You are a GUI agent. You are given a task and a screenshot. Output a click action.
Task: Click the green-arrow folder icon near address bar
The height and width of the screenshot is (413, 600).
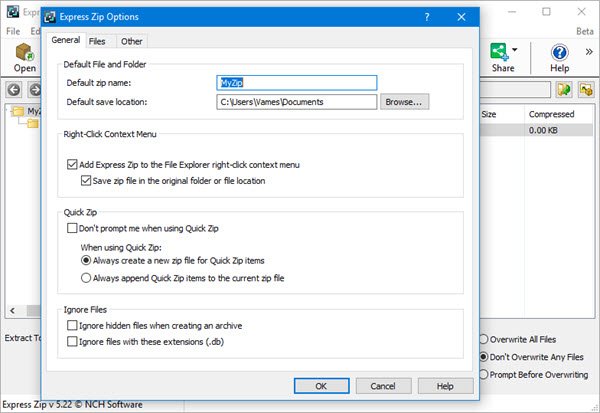(564, 90)
